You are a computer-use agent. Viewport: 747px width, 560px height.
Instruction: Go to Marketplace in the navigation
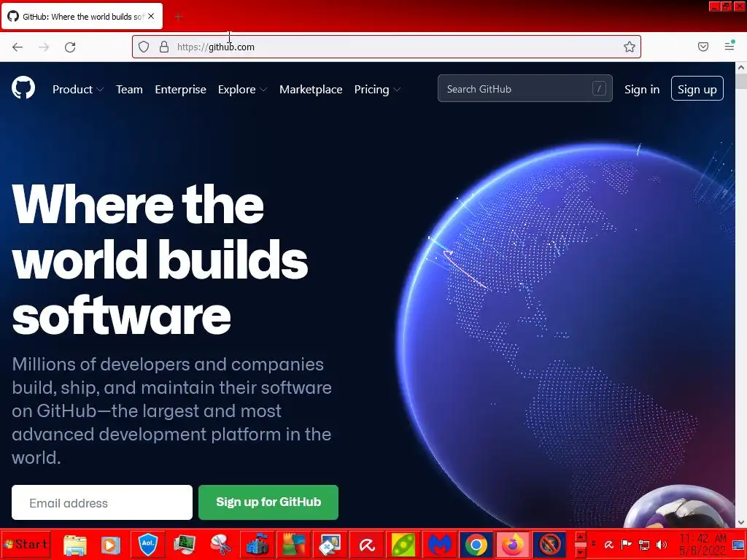pyautogui.click(x=311, y=89)
